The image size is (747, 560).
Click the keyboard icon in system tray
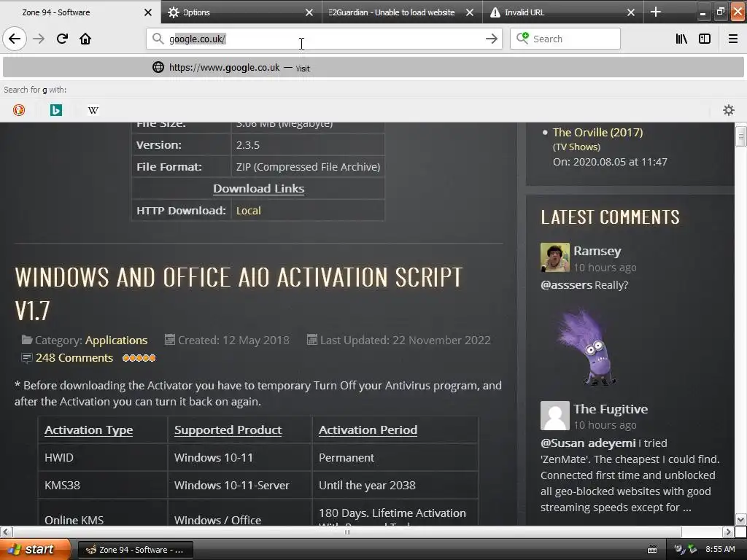[652, 550]
